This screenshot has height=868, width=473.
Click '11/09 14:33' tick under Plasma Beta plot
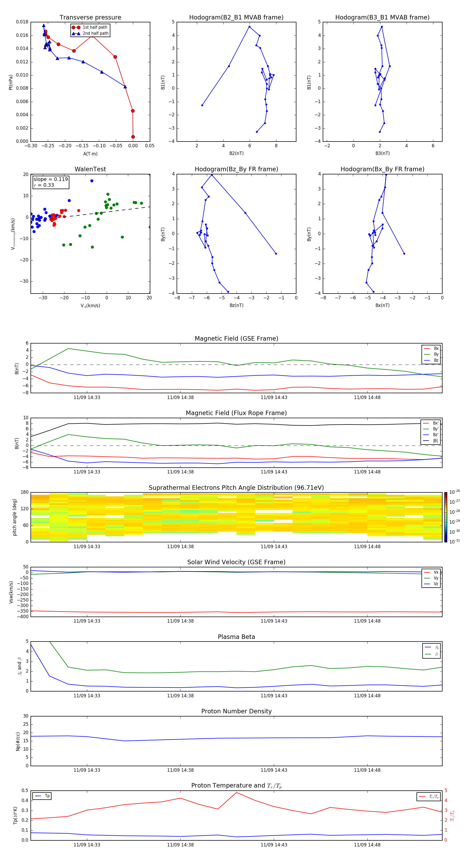(x=87, y=696)
